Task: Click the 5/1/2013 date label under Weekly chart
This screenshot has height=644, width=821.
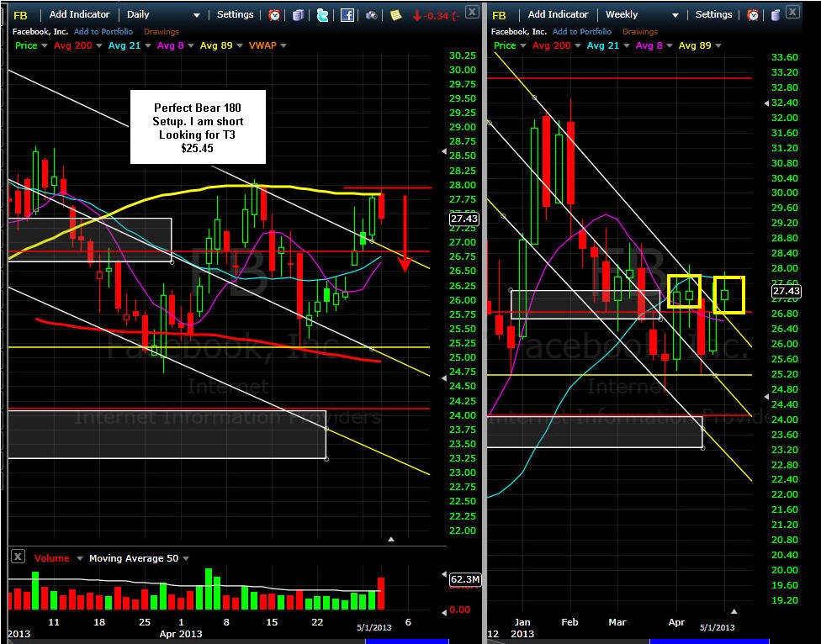Action: click(x=717, y=627)
